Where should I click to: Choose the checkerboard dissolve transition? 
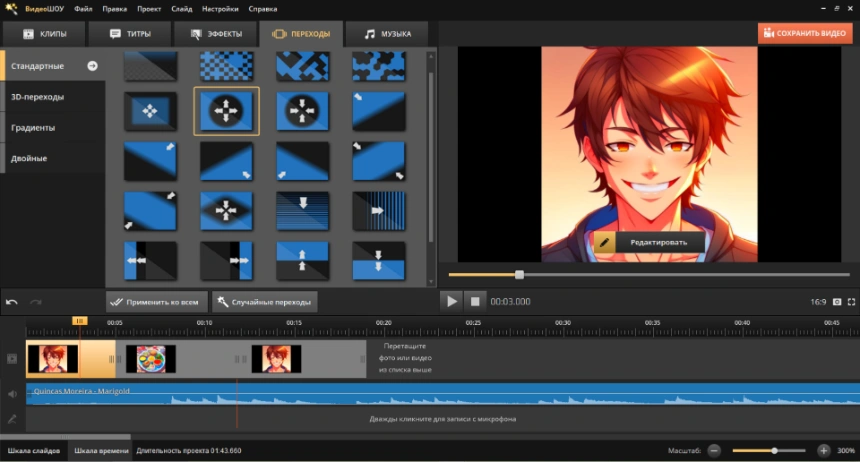pyautogui.click(x=226, y=66)
